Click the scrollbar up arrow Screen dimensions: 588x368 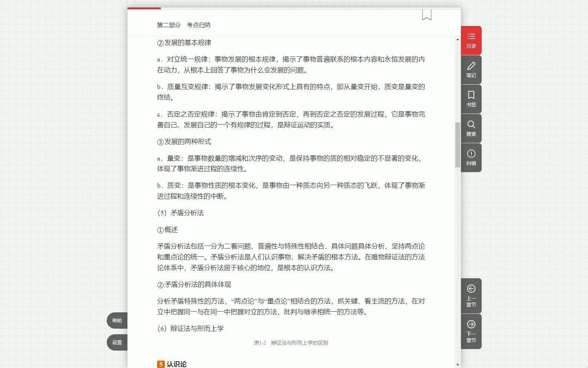tap(458, 39)
